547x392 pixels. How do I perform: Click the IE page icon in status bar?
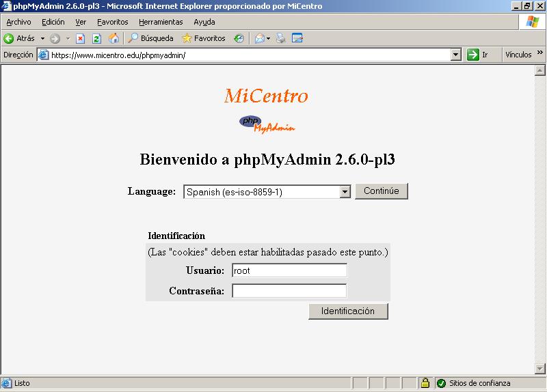[x=6, y=383]
